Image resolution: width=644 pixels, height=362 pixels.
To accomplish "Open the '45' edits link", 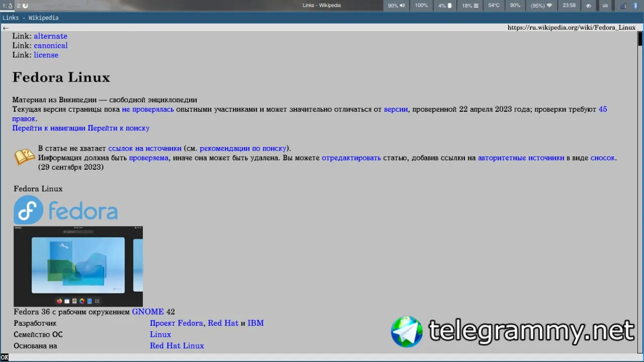I will tap(603, 109).
